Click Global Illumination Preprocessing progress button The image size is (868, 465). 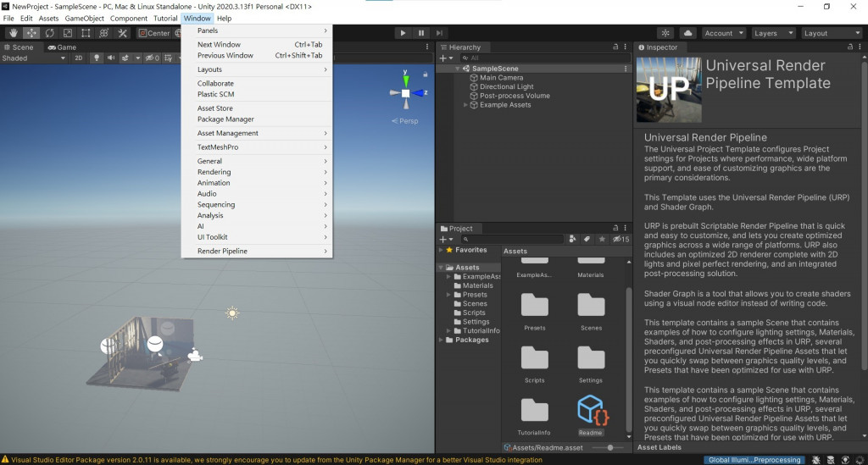point(754,459)
